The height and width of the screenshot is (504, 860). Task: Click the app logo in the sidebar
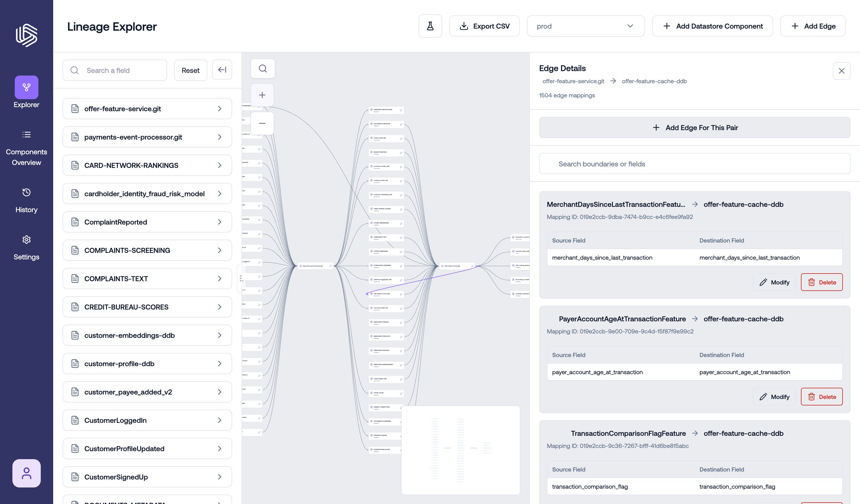pyautogui.click(x=26, y=35)
